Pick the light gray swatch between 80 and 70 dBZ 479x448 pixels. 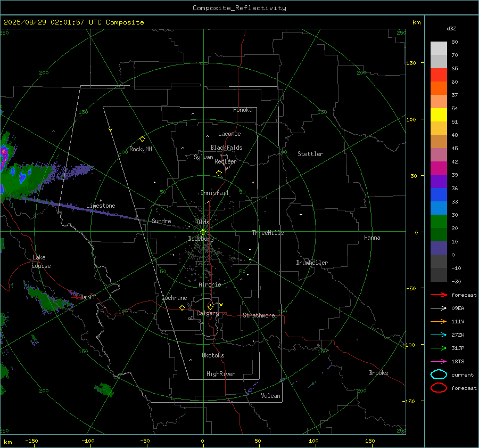pyautogui.click(x=439, y=48)
